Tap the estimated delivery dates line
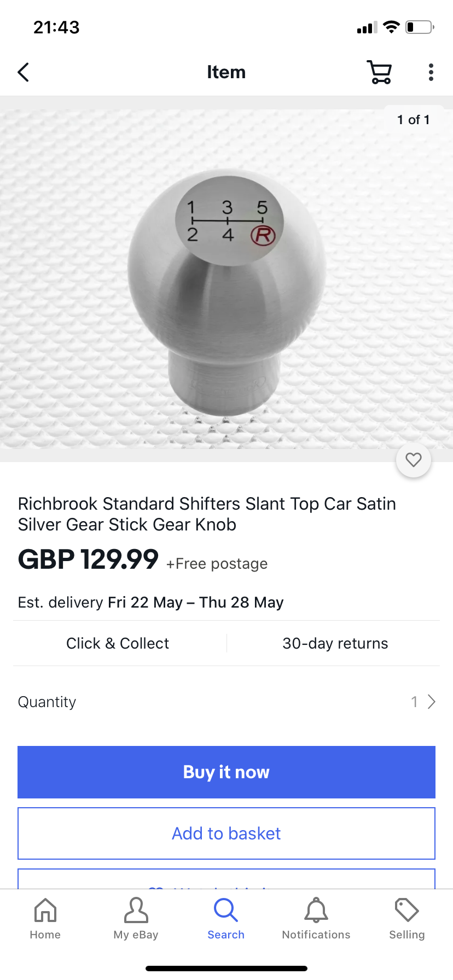 pyautogui.click(x=151, y=602)
